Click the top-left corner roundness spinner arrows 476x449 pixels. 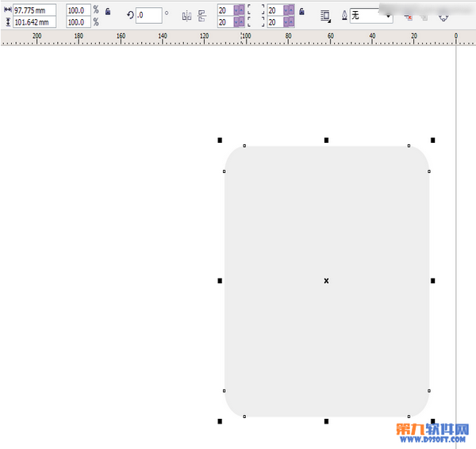pyautogui.click(x=239, y=10)
